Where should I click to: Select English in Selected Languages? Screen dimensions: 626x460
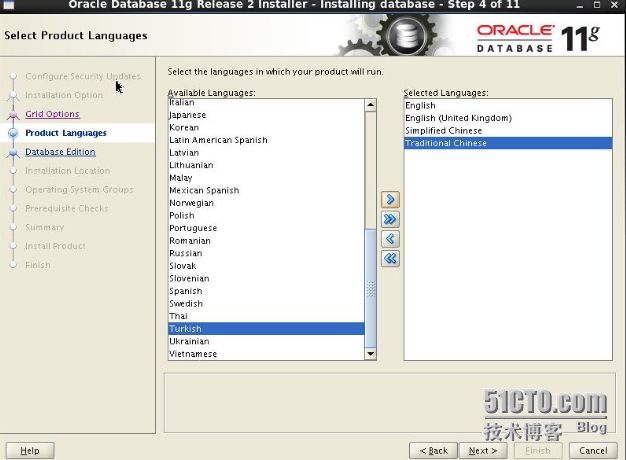(x=508, y=105)
